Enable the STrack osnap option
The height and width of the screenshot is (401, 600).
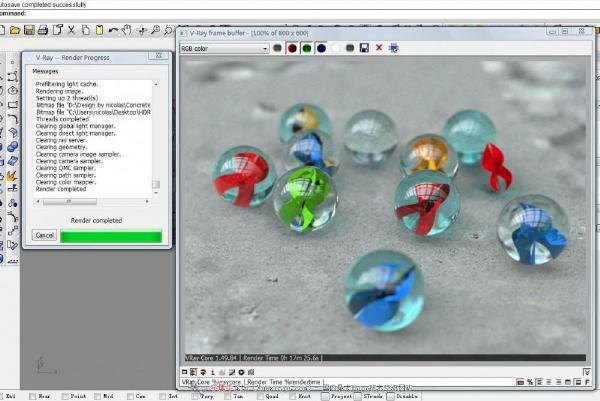pyautogui.click(x=358, y=396)
